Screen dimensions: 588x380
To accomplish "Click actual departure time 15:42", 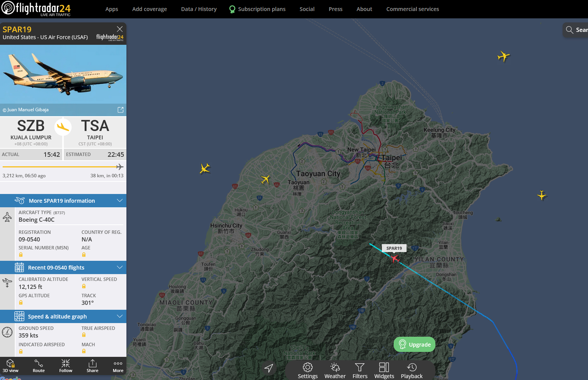I will pyautogui.click(x=52, y=155).
